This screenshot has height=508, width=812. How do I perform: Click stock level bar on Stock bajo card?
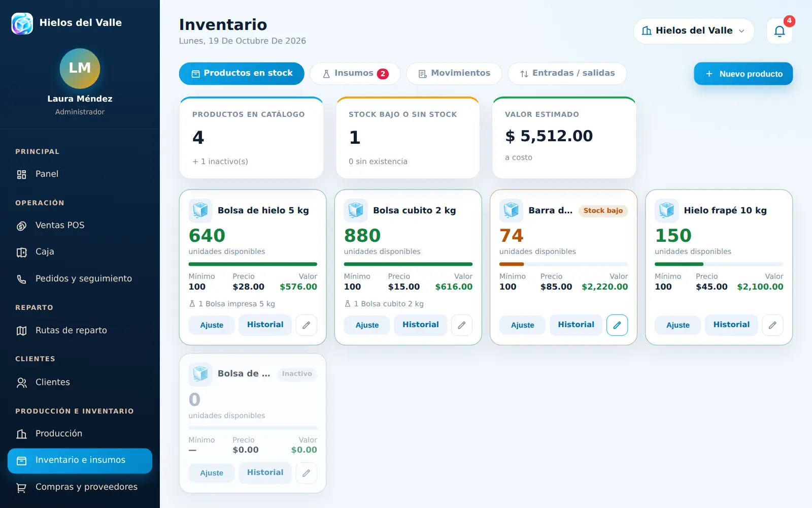coord(563,264)
